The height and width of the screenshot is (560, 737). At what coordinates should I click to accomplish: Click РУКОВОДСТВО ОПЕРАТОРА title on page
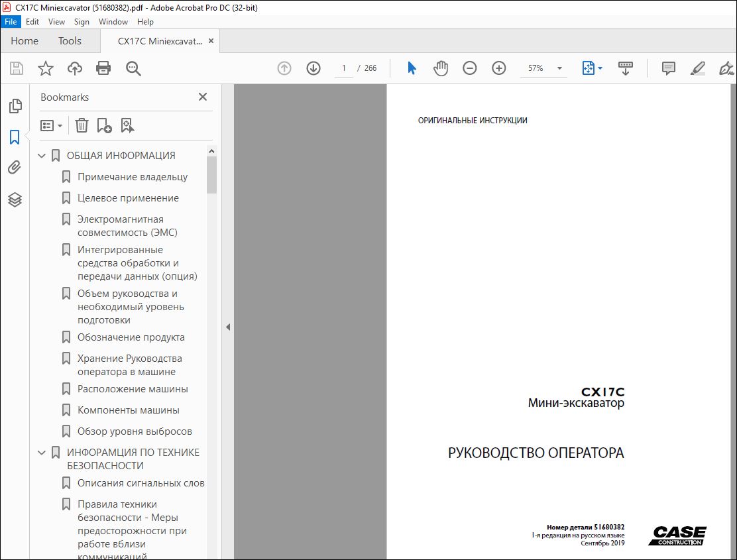tap(536, 453)
